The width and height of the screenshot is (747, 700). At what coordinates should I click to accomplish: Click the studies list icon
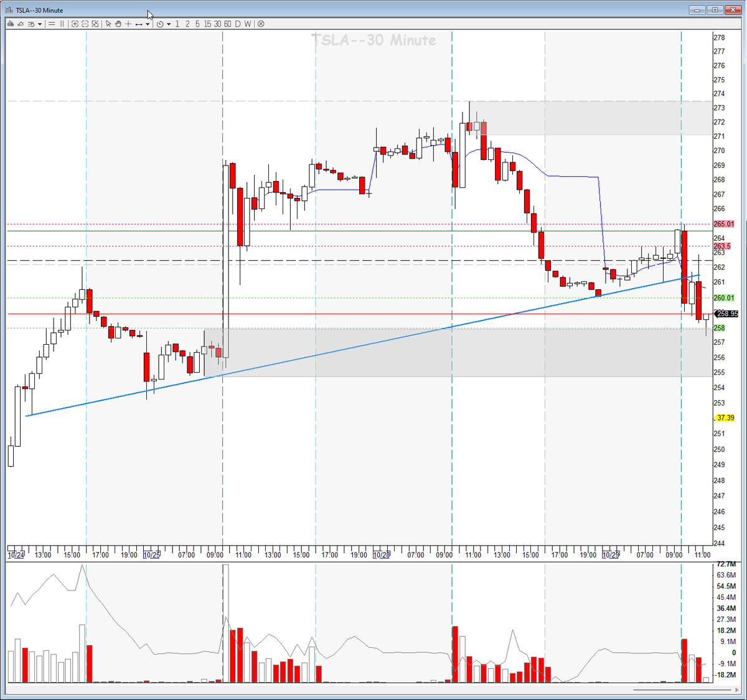(x=31, y=24)
